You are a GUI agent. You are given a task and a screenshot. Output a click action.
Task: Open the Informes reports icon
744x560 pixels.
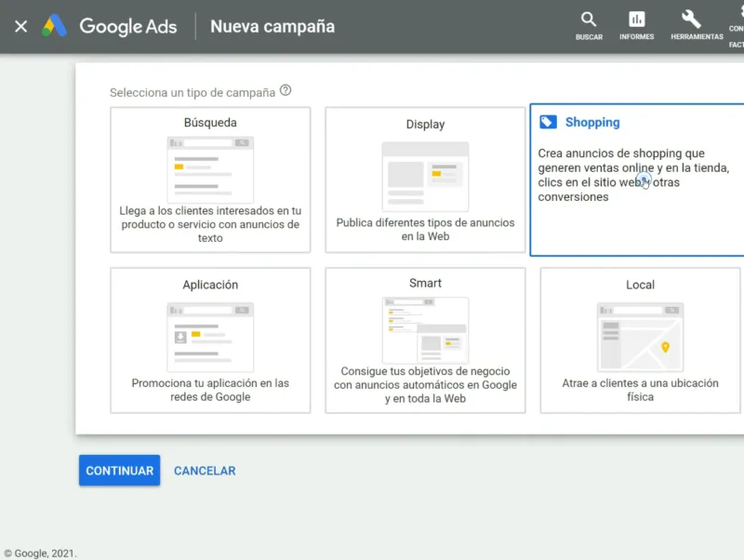(636, 26)
